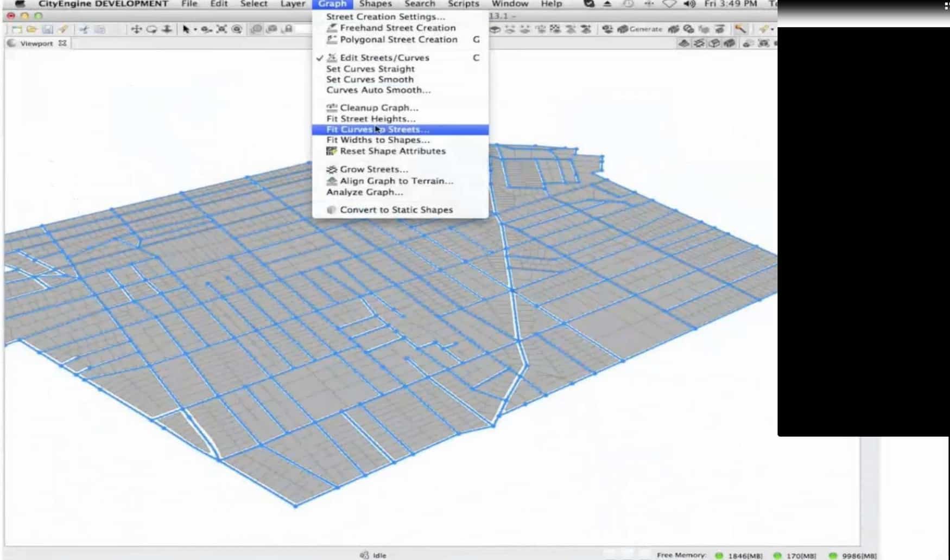This screenshot has height=560, width=950.
Task: Open the Shapes menu
Action: (375, 4)
